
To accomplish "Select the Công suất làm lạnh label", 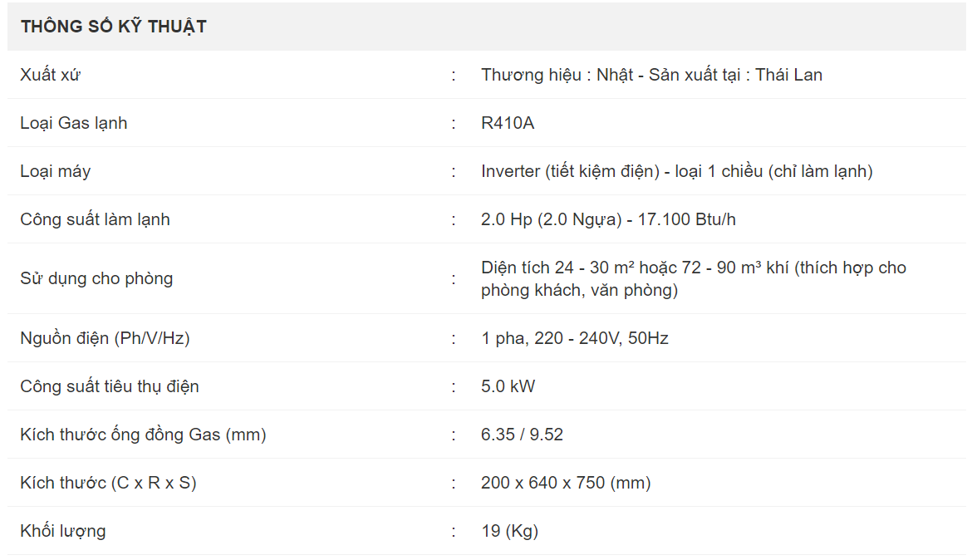I will [x=95, y=219].
